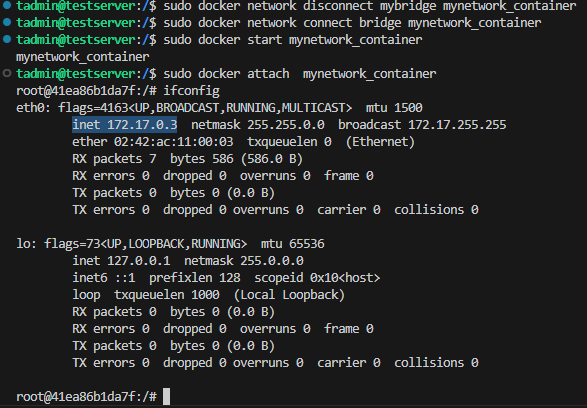
Task: Click 'lo: flags=73' line start
Action: [58, 244]
